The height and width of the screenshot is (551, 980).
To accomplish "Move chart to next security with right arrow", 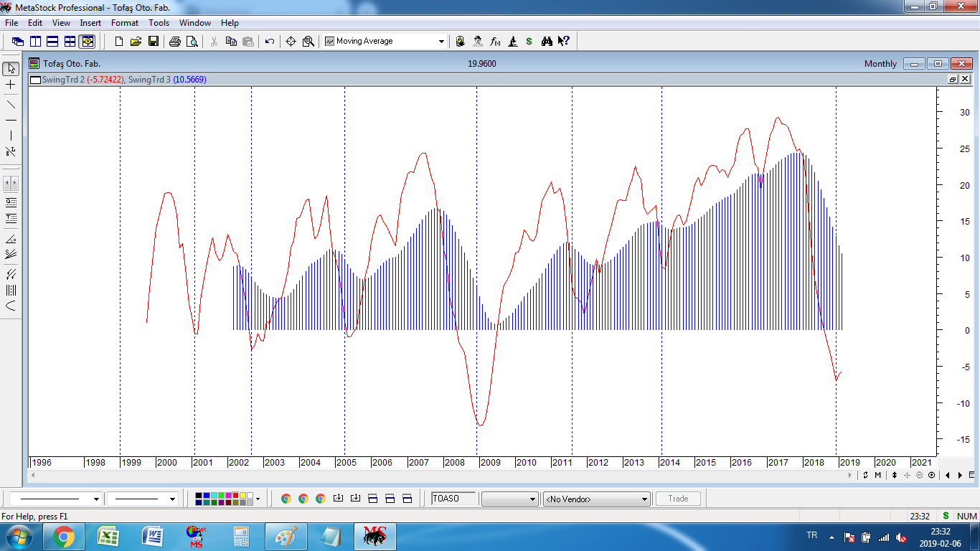I will [x=960, y=475].
